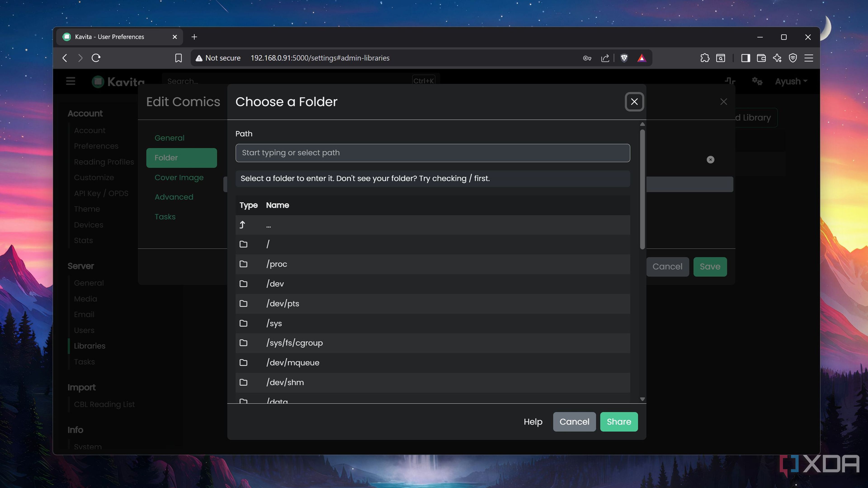
Task: Open the root / folder
Action: [433, 244]
